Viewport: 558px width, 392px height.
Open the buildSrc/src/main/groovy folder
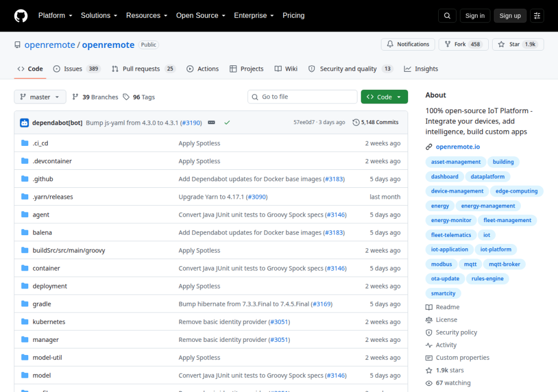click(x=69, y=250)
